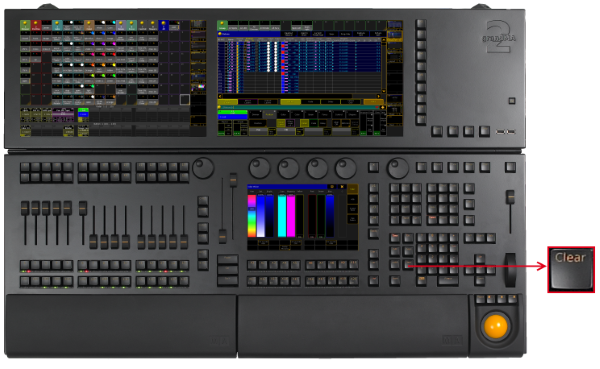The height and width of the screenshot is (369, 600).
Task: Click the leftmost of the four encoder knobs
Action: [x=260, y=168]
